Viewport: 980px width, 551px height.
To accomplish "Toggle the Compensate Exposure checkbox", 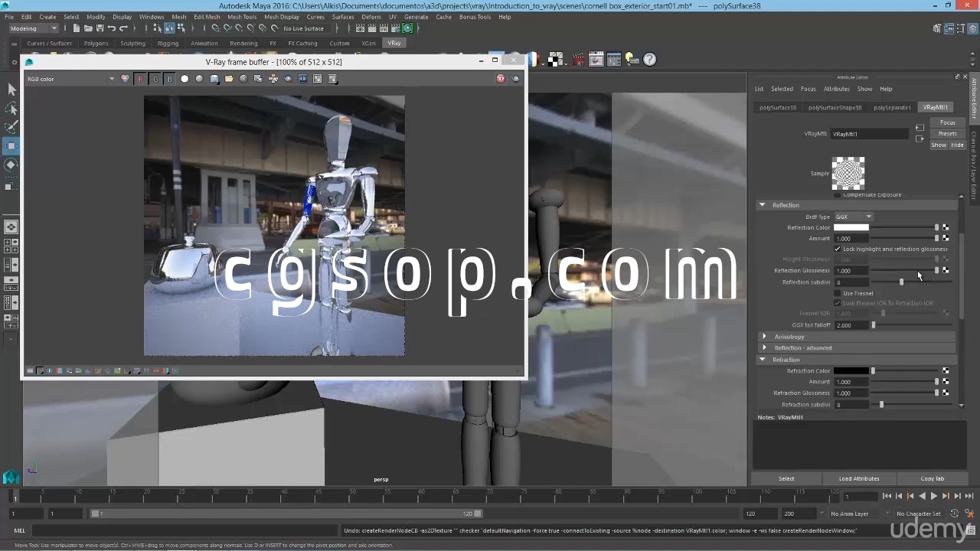I will click(x=838, y=195).
